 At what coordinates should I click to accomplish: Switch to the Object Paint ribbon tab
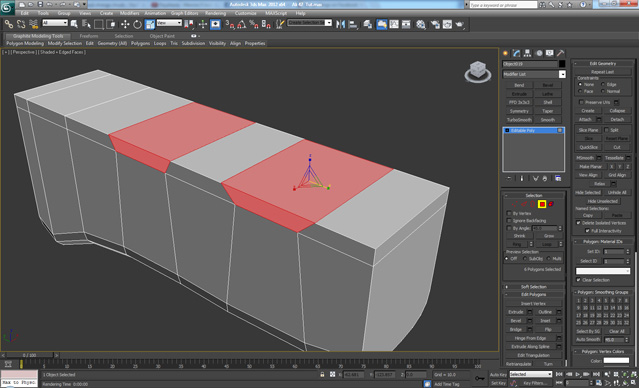coord(162,36)
